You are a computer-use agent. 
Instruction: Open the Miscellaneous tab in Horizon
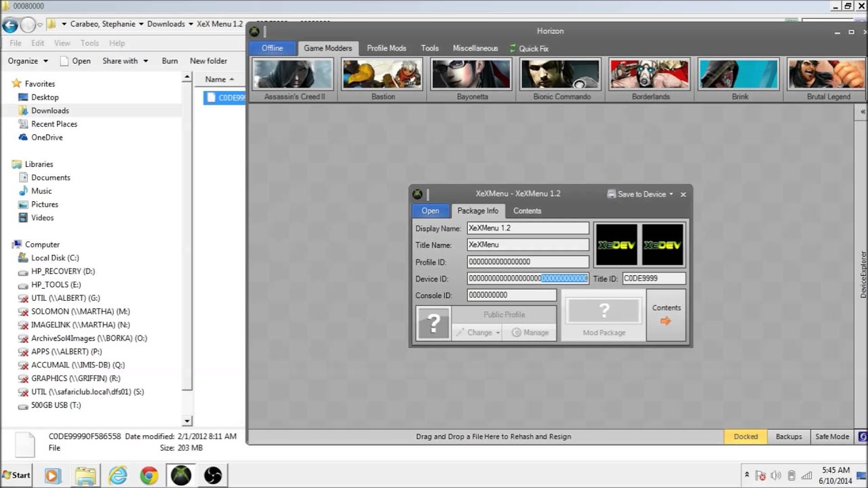(x=475, y=48)
